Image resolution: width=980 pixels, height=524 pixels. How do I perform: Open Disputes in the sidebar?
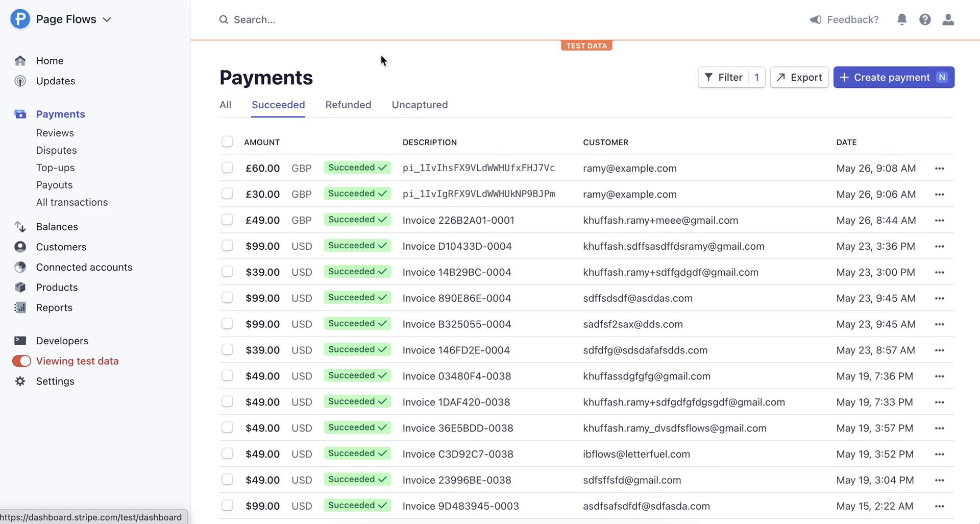coord(57,150)
